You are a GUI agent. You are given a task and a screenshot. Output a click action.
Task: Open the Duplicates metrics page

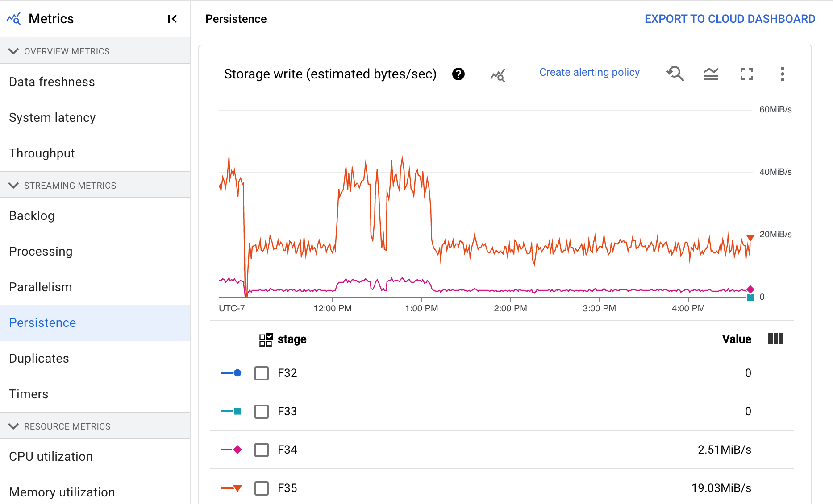pos(39,358)
